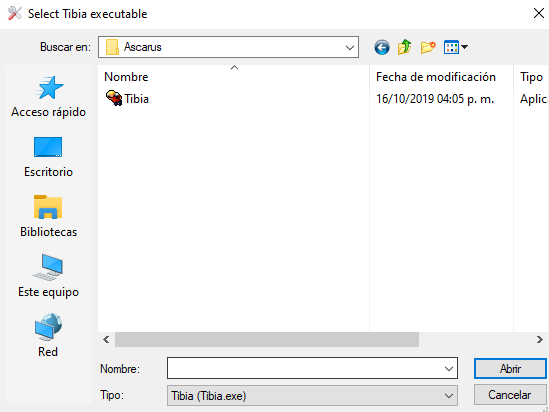Open the view menu icon

pyautogui.click(x=456, y=47)
